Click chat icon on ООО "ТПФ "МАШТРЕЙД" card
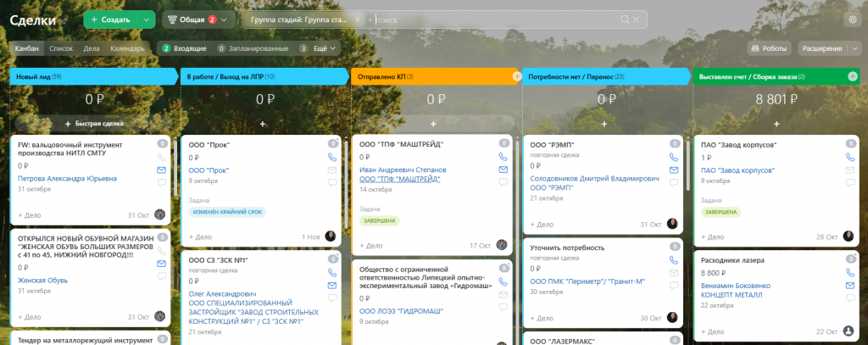868x345 pixels. (503, 182)
